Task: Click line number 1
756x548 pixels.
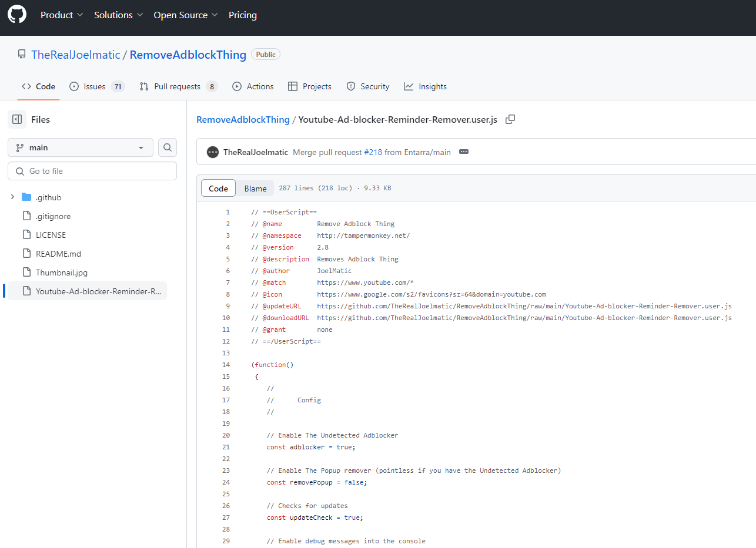Action: point(228,212)
